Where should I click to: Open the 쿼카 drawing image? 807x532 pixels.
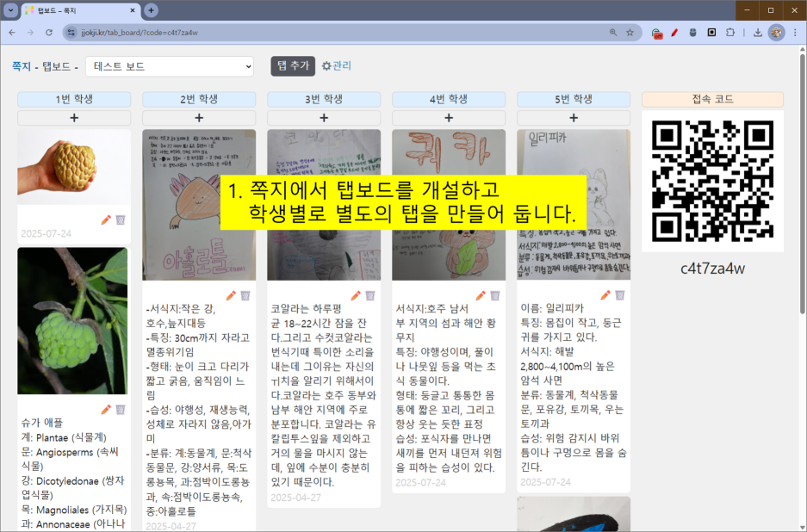click(x=449, y=205)
